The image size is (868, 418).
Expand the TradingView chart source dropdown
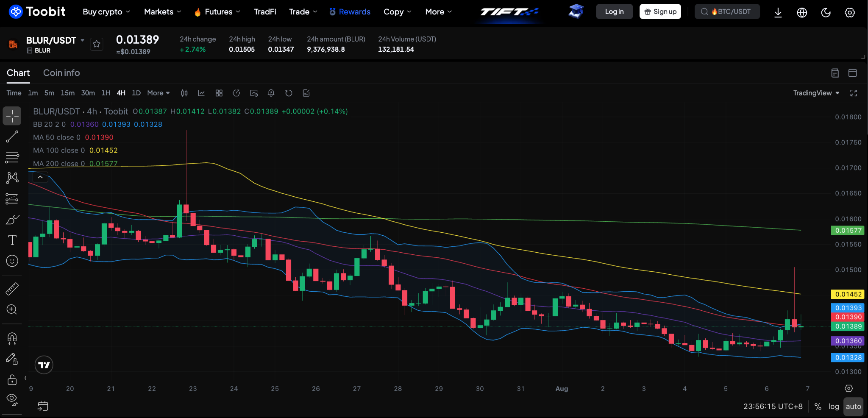click(816, 93)
